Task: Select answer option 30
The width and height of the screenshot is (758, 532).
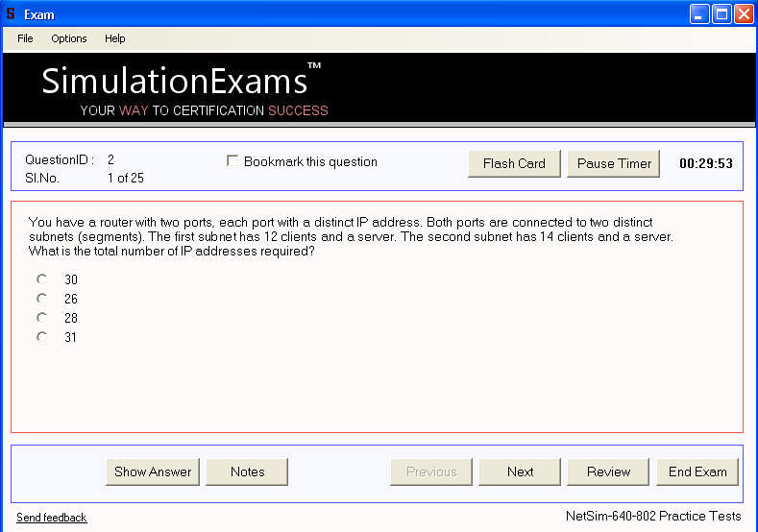Action: pos(42,279)
